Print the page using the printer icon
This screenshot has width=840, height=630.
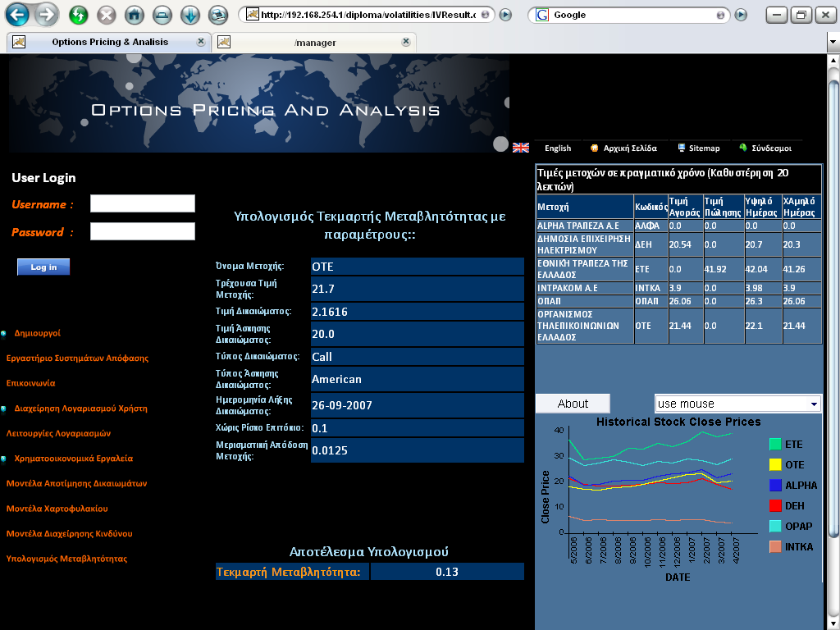(162, 15)
